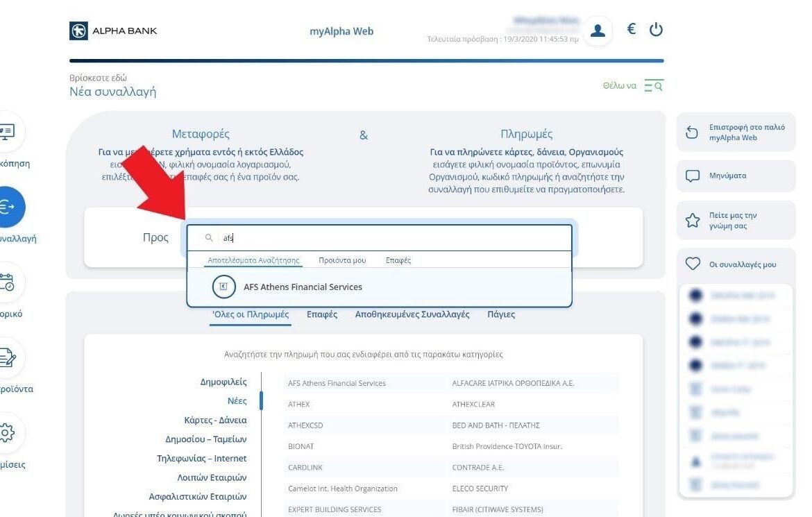The image size is (812, 517).
Task: Select the 'Ολες οι Πληρωμές tab
Action: coord(251,314)
